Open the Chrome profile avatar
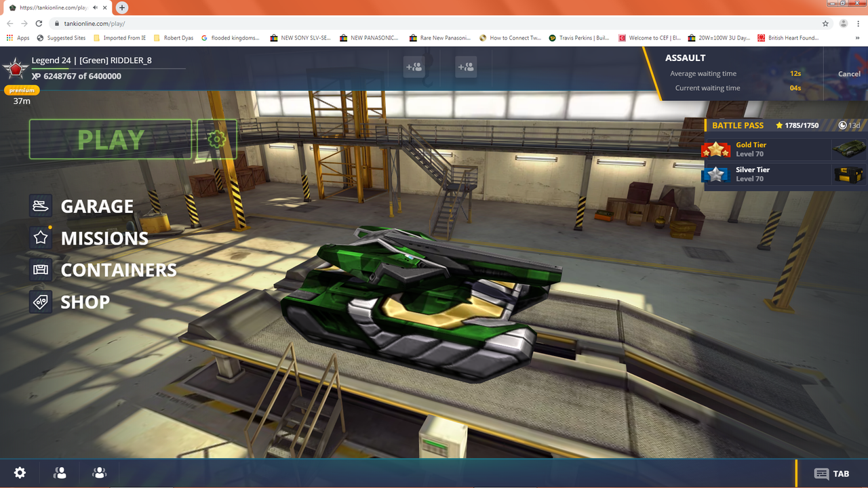The width and height of the screenshot is (868, 488). tap(844, 23)
